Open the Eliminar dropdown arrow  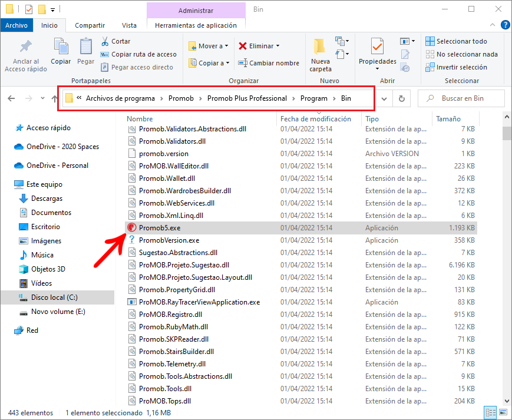278,46
